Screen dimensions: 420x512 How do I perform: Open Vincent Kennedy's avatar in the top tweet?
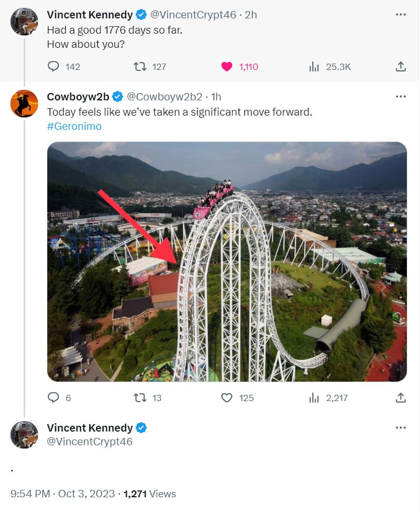(x=24, y=22)
